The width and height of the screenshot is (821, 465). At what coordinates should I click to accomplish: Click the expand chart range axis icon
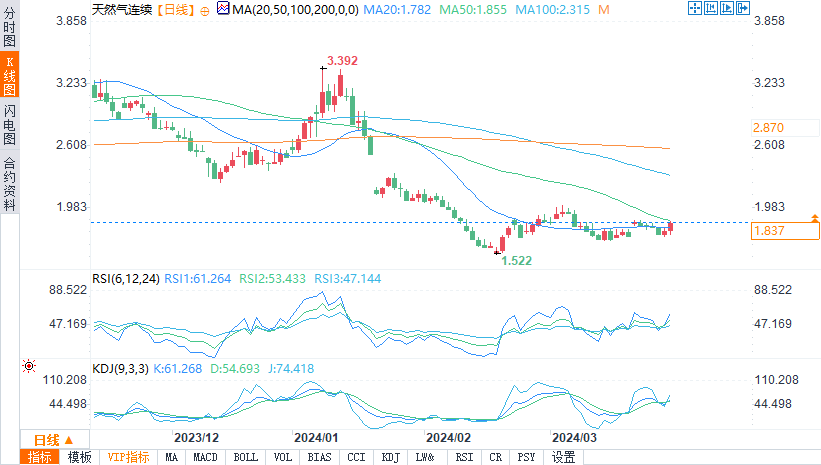(x=727, y=8)
